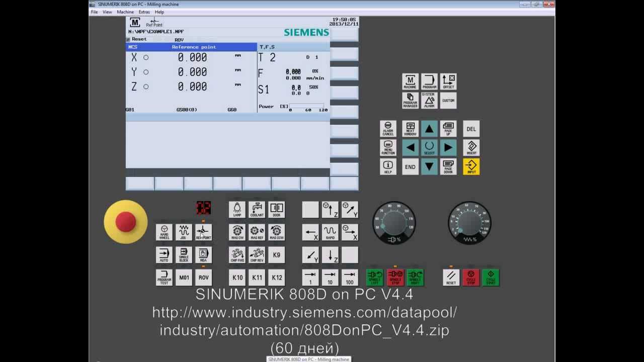Select the MDA mode key
This screenshot has width=644, height=362.
pyautogui.click(x=203, y=255)
